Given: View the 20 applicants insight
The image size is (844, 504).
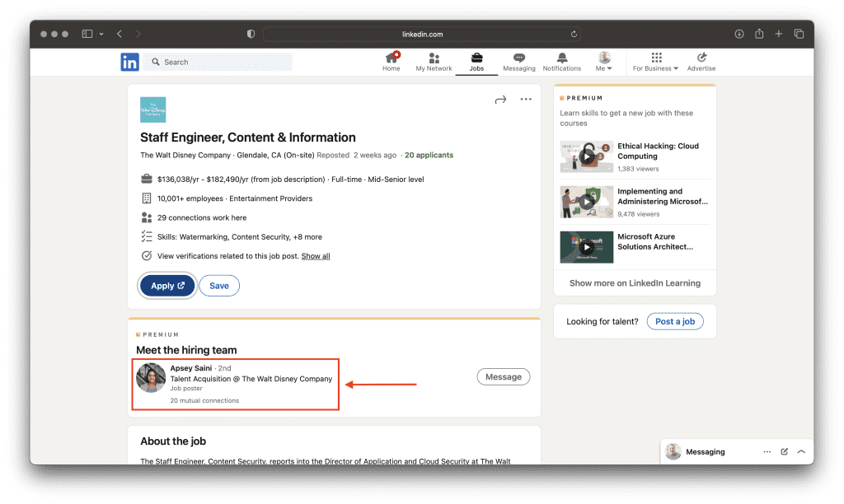Looking at the screenshot, I should pos(429,155).
